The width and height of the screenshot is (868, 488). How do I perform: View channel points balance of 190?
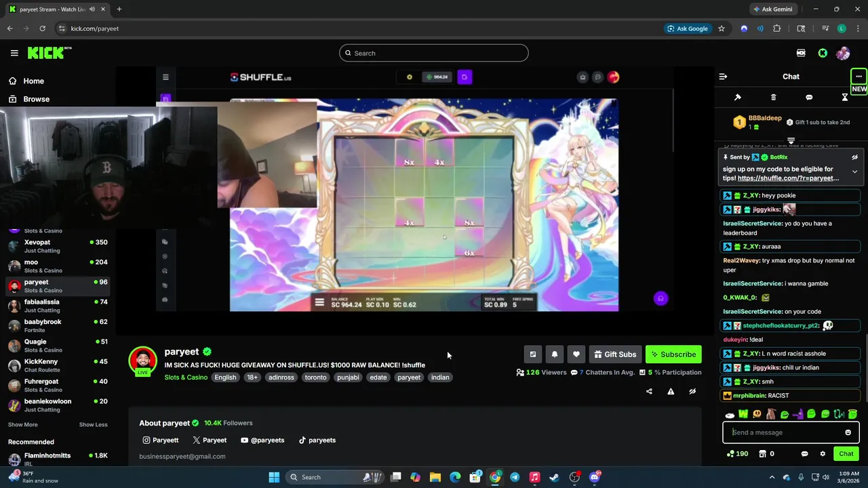[x=737, y=454]
